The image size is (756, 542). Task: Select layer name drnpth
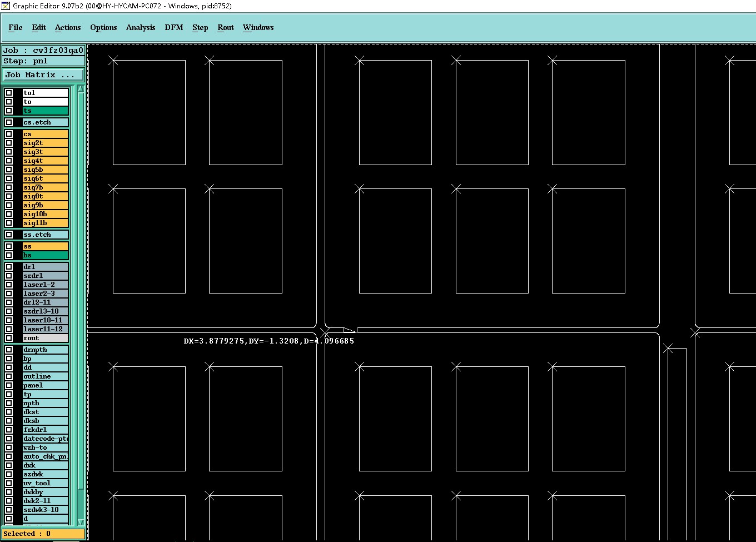point(46,350)
